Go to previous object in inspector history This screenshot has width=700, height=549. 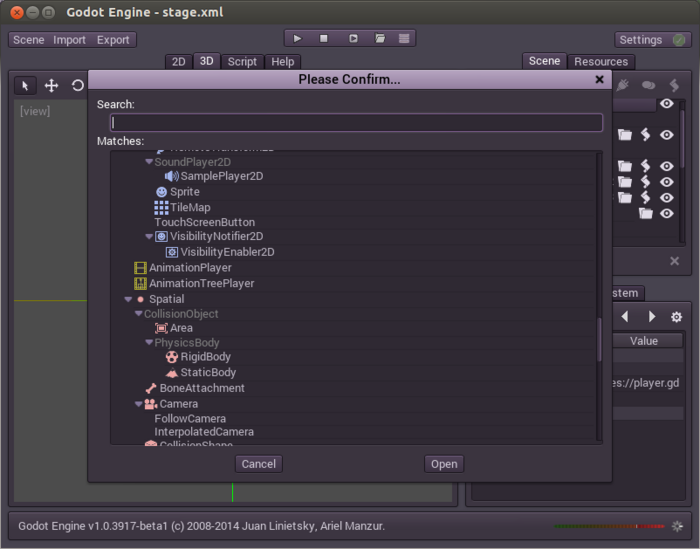click(x=625, y=317)
